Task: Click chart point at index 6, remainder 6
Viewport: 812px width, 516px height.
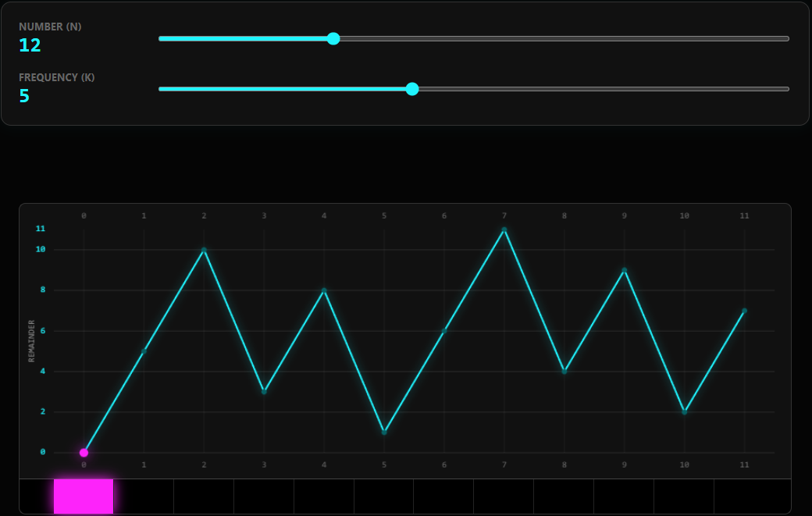Action: [444, 330]
